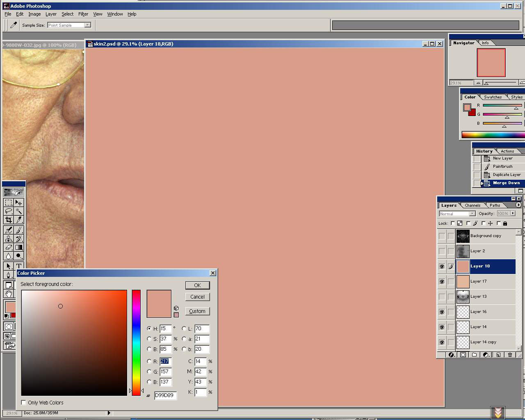Activate the Gradient tool
Image resolution: width=525 pixels, height=420 pixels.
(19, 247)
